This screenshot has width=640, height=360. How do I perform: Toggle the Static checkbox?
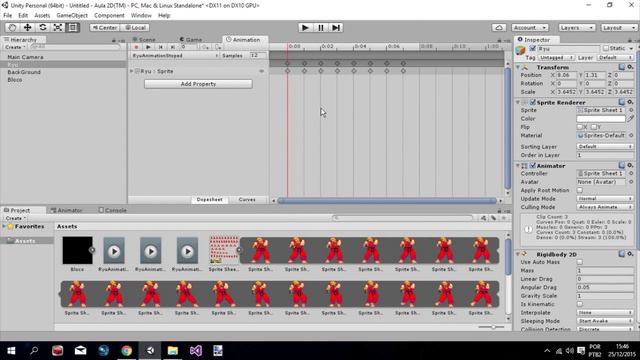click(606, 48)
